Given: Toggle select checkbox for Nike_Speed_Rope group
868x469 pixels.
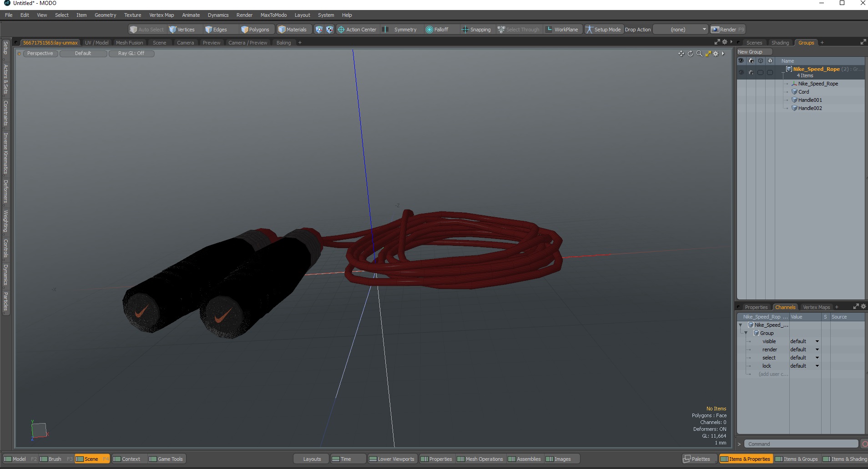Looking at the screenshot, I should [760, 72].
